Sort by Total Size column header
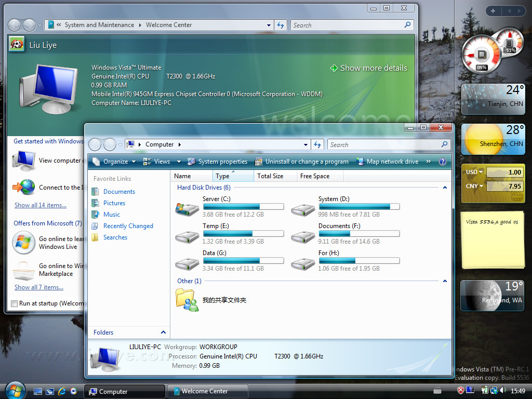 point(275,176)
